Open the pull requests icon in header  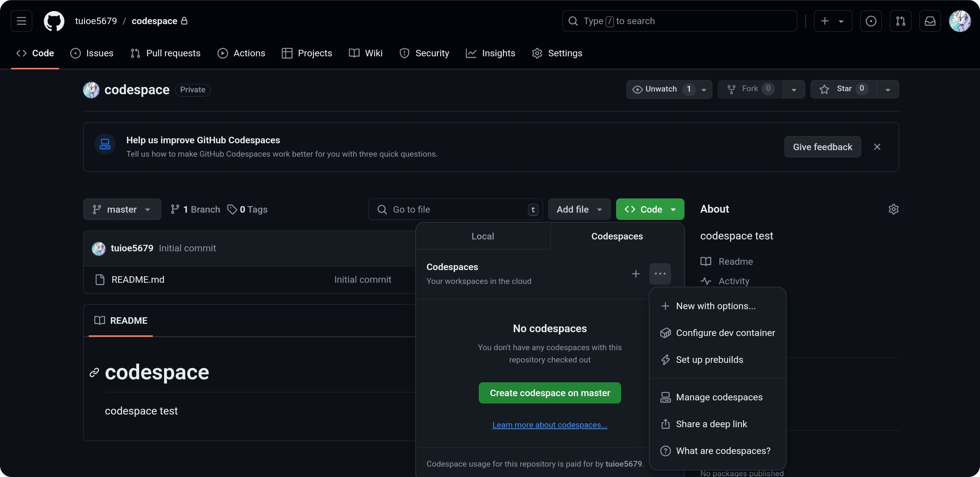[900, 21]
